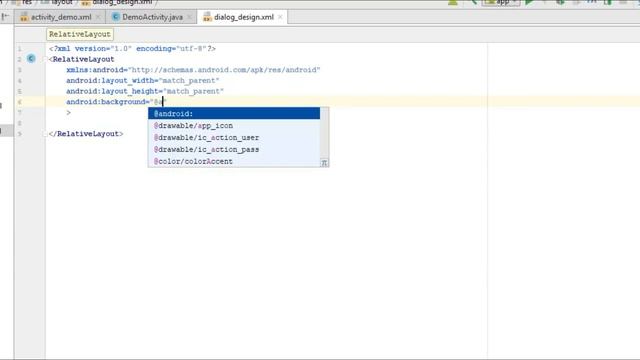Select @drawable/ic_action_user suggestion
The width and height of the screenshot is (640, 360).
pyautogui.click(x=234, y=138)
